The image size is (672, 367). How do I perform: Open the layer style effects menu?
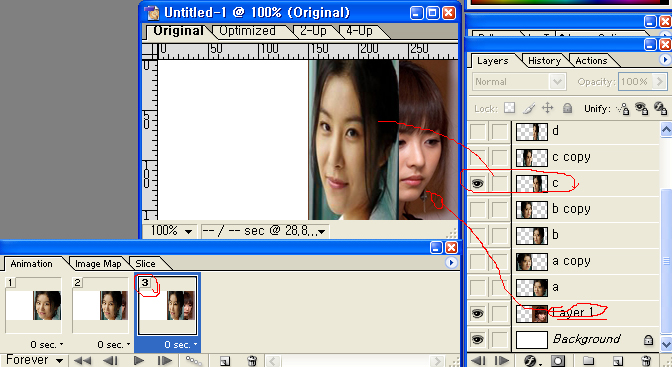pos(531,361)
